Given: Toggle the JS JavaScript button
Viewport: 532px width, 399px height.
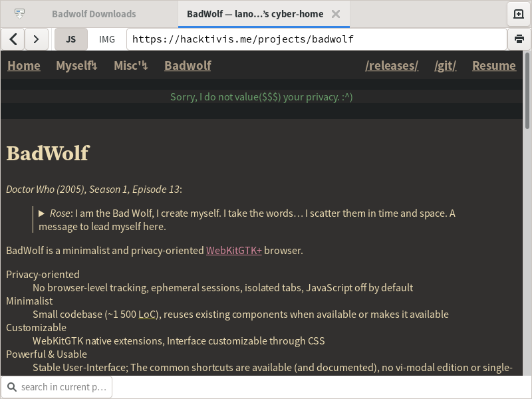Looking at the screenshot, I should click(x=70, y=39).
